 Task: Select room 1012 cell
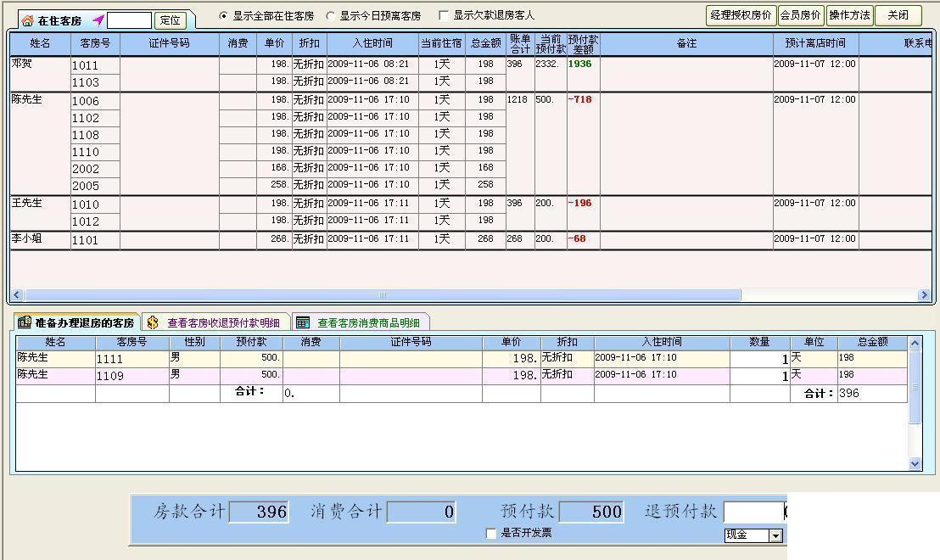95,221
